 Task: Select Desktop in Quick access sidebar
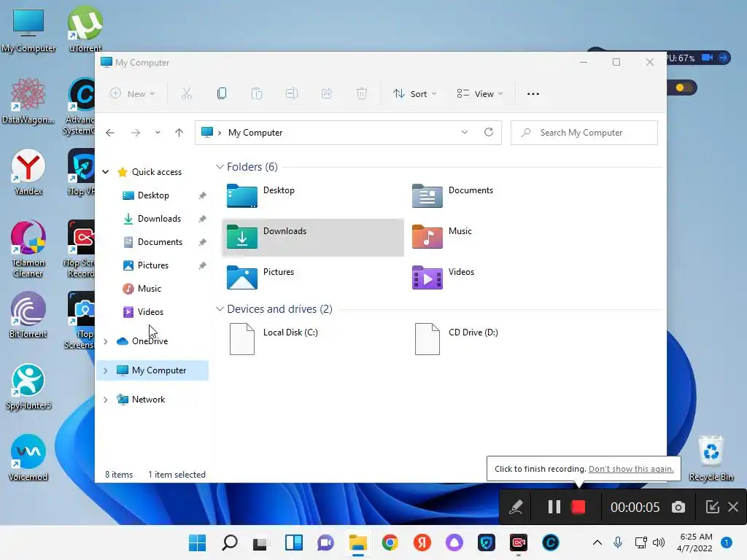click(153, 195)
